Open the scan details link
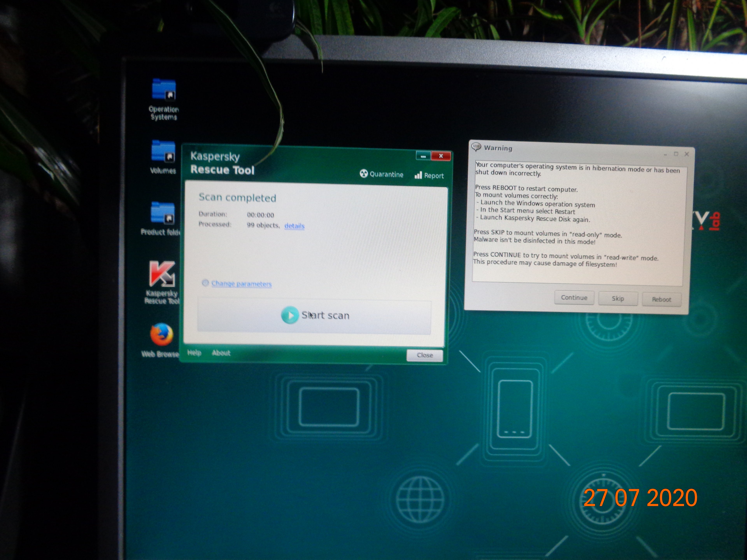The image size is (747, 560). (295, 226)
